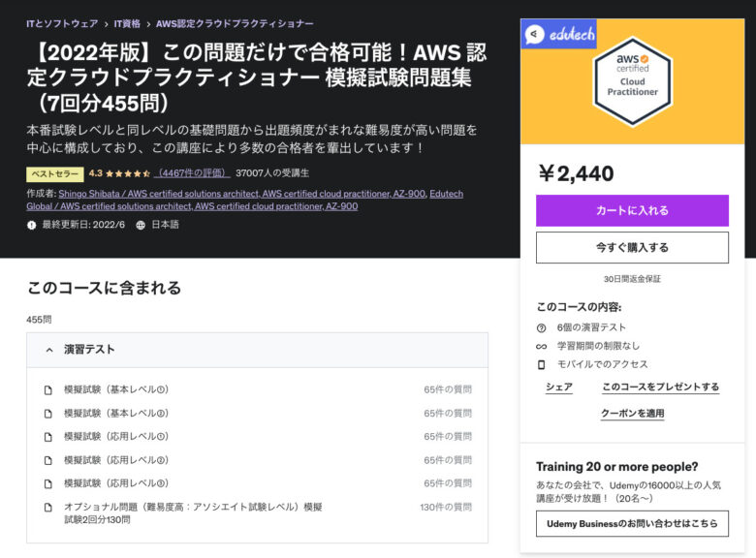Click the 学習期間の制限なし text
The image size is (756, 558).
coord(598,346)
